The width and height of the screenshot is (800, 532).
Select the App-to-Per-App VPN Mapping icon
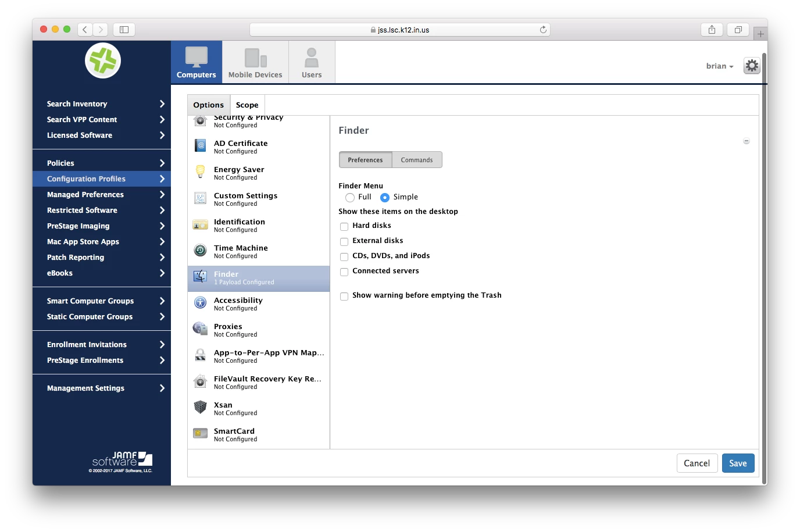click(x=201, y=355)
